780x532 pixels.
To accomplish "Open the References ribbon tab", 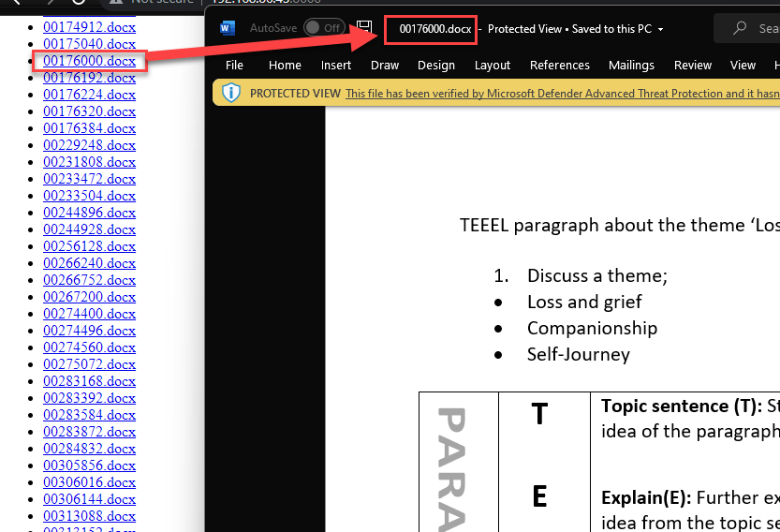I will (560, 66).
